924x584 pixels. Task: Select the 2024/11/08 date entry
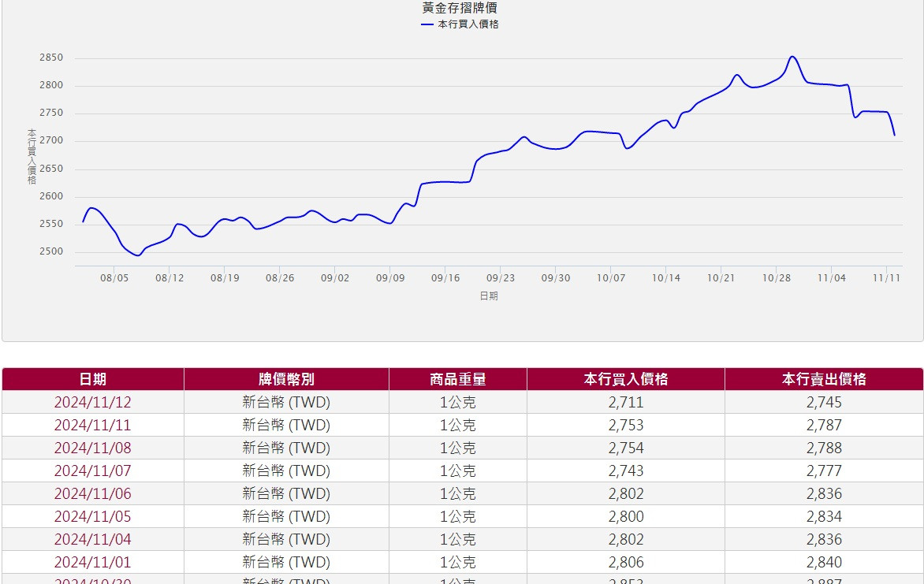pyautogui.click(x=92, y=448)
